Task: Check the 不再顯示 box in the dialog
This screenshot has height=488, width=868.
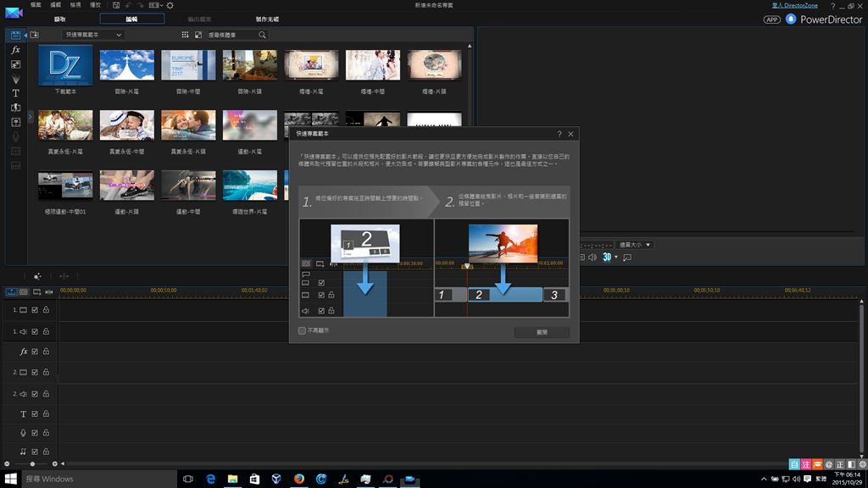Action: [302, 331]
